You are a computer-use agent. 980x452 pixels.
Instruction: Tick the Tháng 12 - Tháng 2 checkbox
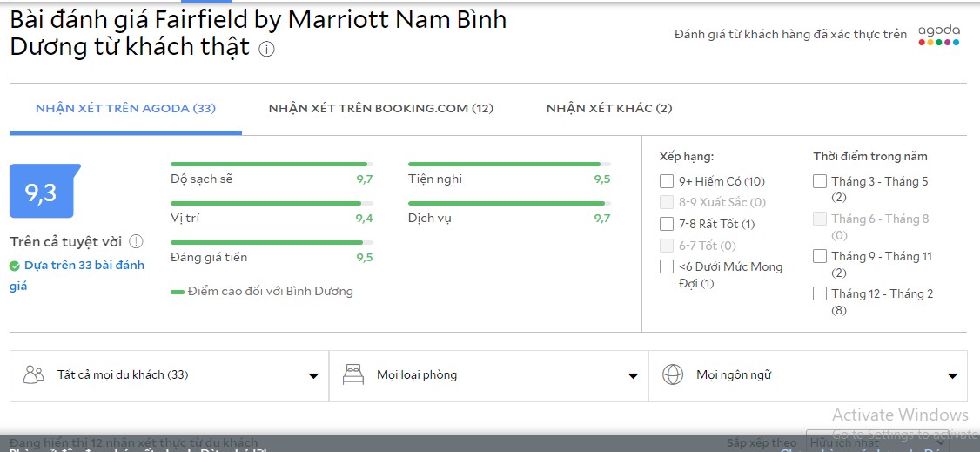[x=820, y=293]
